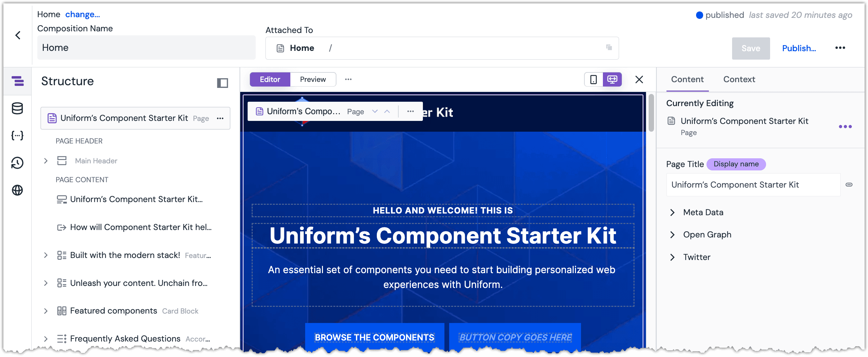
Task: Edit the Page Title input field
Action: [753, 185]
